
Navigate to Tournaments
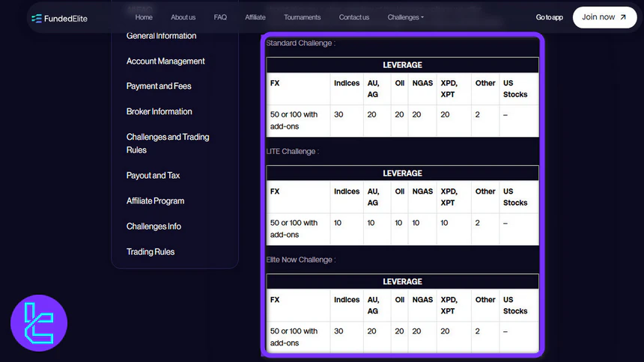tap(303, 17)
